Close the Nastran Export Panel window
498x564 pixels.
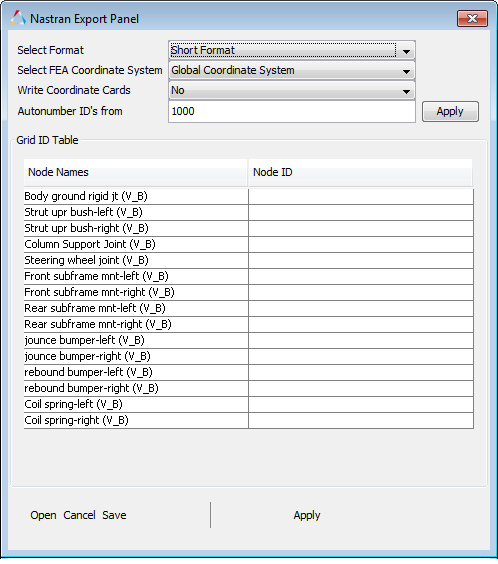pyautogui.click(x=472, y=18)
